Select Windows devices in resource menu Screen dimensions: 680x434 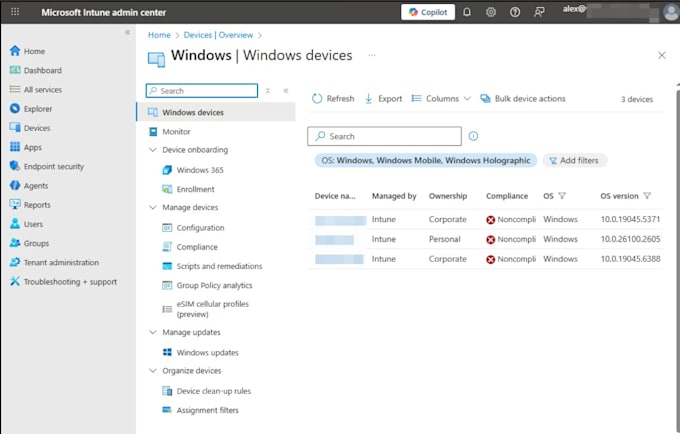click(x=216, y=112)
